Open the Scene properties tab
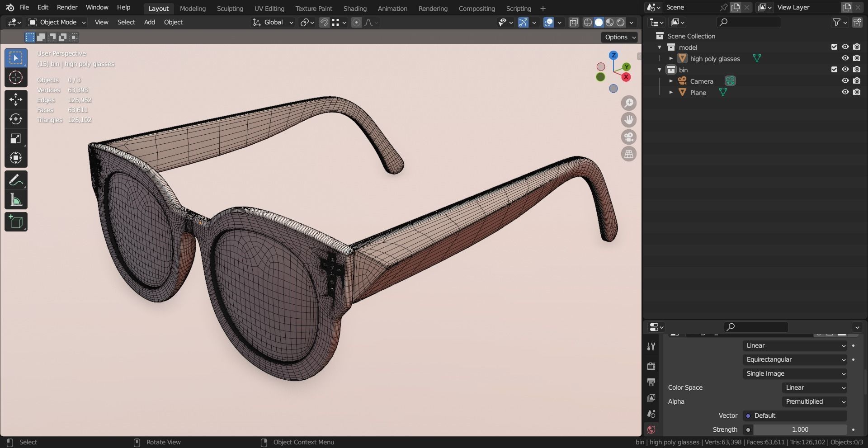 (651, 414)
